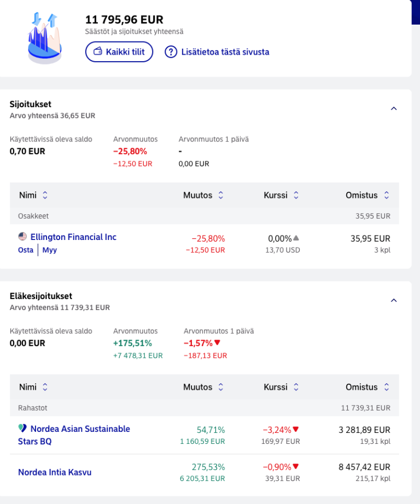This screenshot has height=504, width=420.
Task: Open Nordea Intia Kasvu fund
Action: (55, 472)
